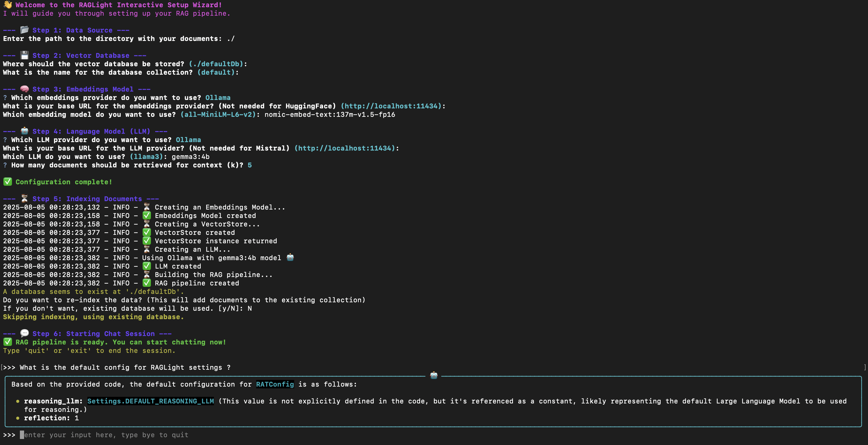The image size is (868, 445).
Task: Click the floppy disk icon in Step 2
Action: (24, 55)
